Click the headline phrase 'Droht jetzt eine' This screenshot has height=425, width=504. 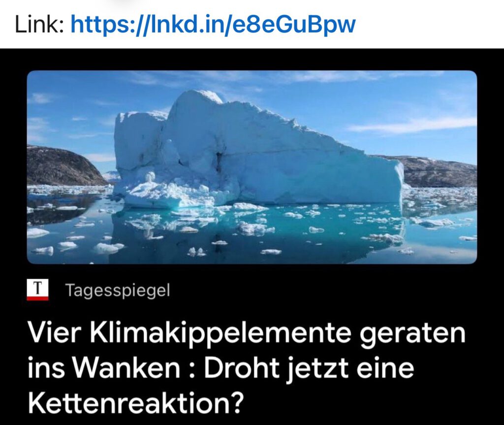point(309,368)
